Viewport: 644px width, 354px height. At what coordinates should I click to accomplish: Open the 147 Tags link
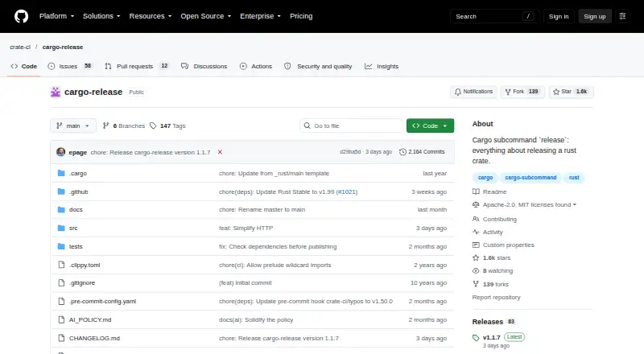tap(167, 126)
